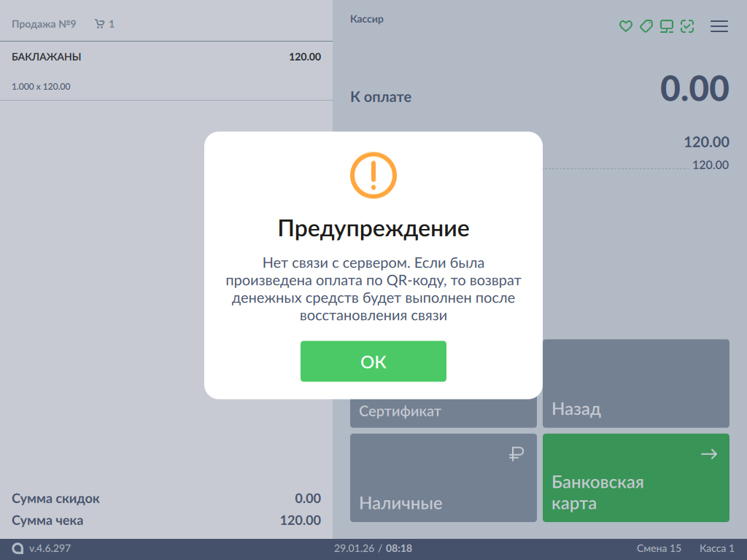Click the dashed checkmark scan icon
747x560 pixels.
click(x=686, y=26)
